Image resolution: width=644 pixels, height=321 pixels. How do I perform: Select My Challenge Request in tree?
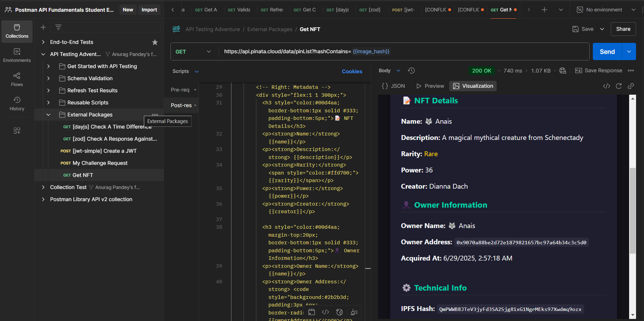tap(100, 163)
